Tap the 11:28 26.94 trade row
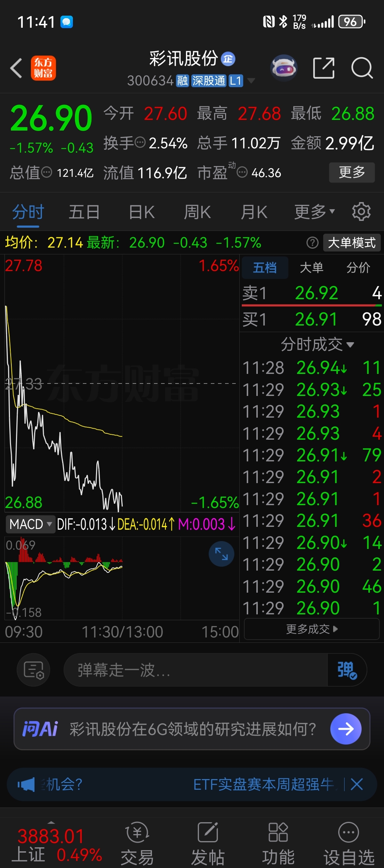 pos(312,367)
